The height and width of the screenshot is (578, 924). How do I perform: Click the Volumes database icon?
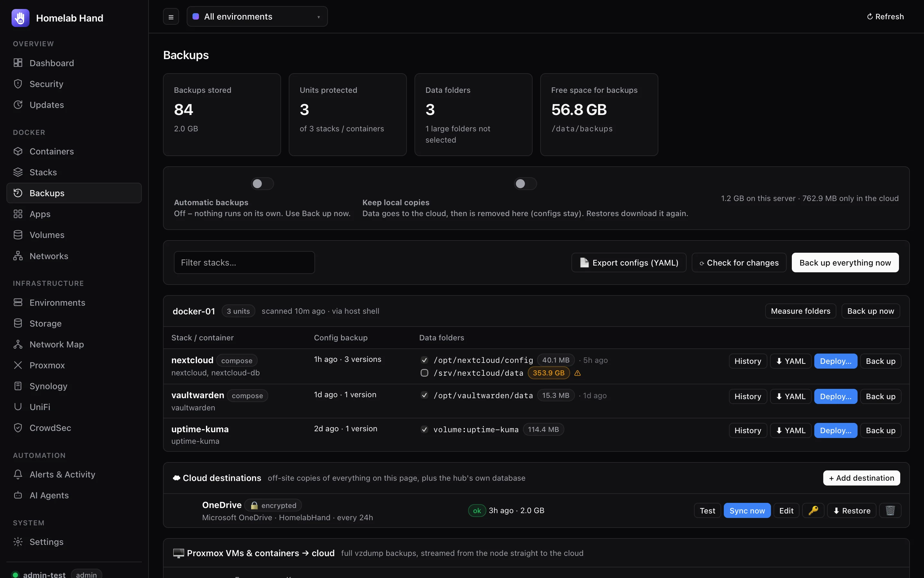[18, 235]
